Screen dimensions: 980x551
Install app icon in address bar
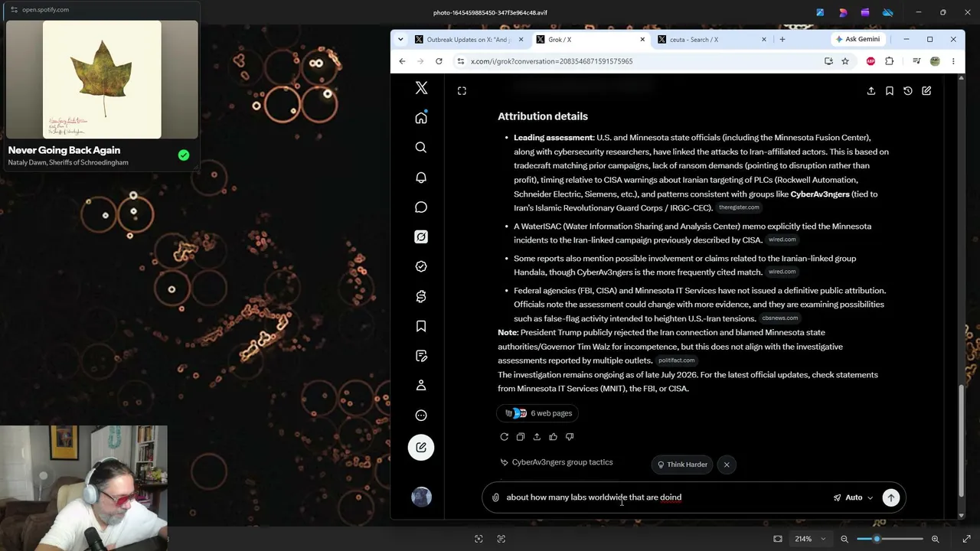coord(828,61)
